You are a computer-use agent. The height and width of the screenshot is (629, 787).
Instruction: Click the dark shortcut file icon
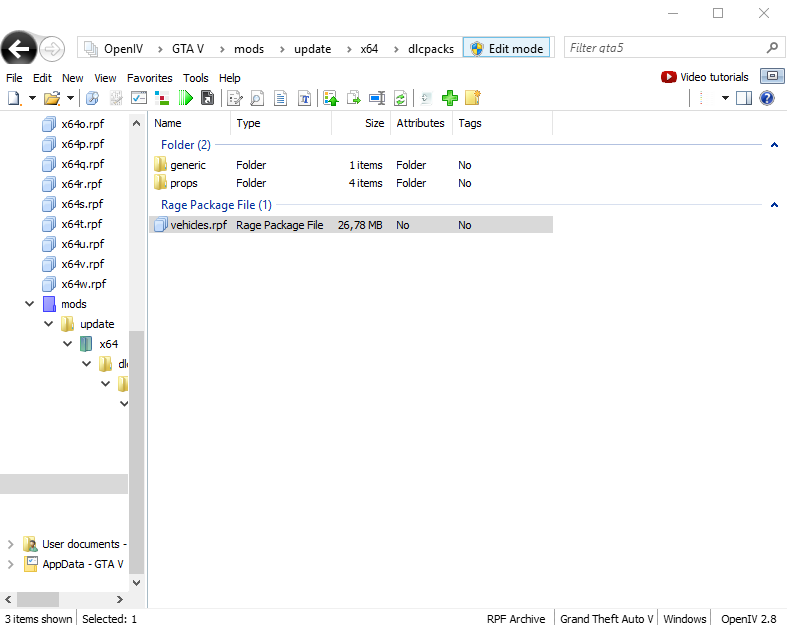207,98
